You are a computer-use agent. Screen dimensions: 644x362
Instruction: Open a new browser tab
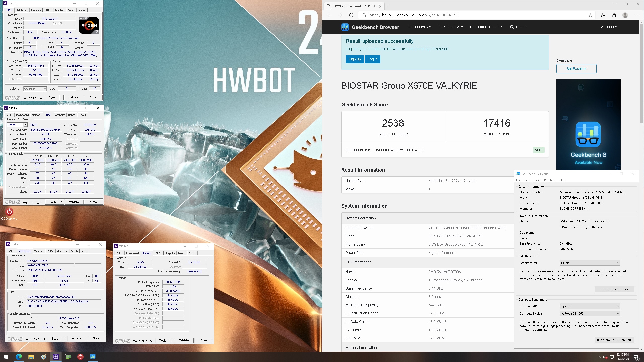pos(388,6)
